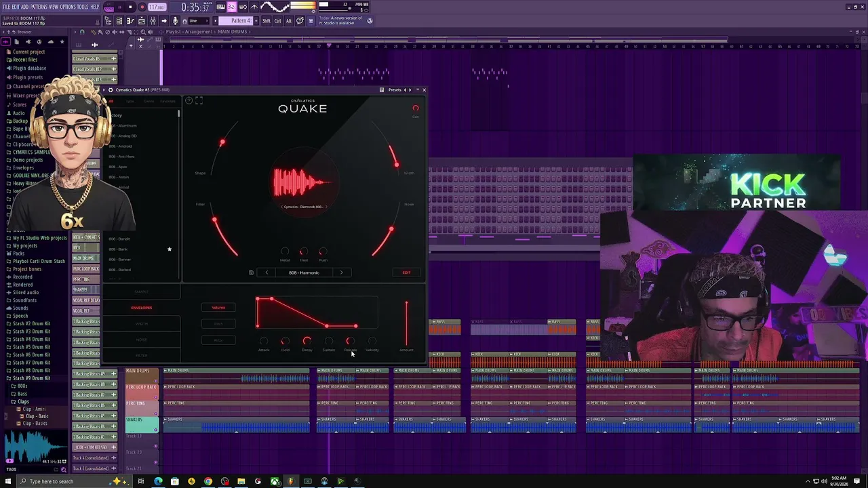Screen dimensions: 868x488
Task: Click the Quake EDIT button
Action: (406, 272)
